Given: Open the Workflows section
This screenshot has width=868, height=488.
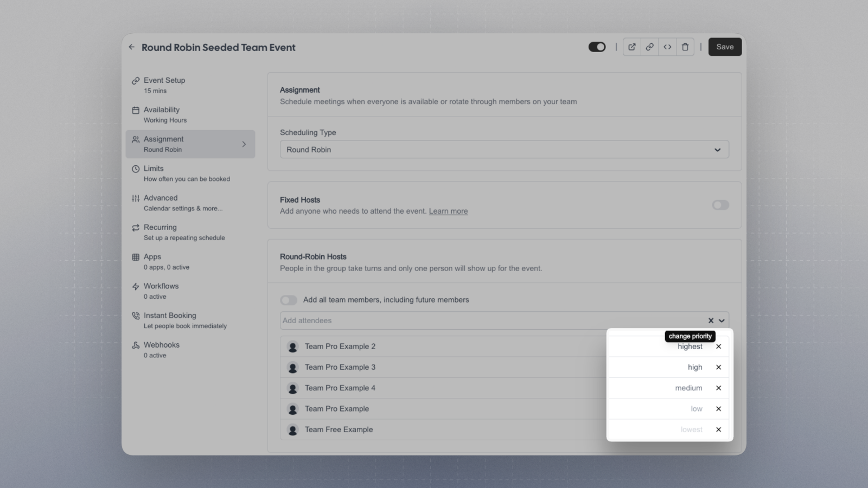Looking at the screenshot, I should coord(190,291).
